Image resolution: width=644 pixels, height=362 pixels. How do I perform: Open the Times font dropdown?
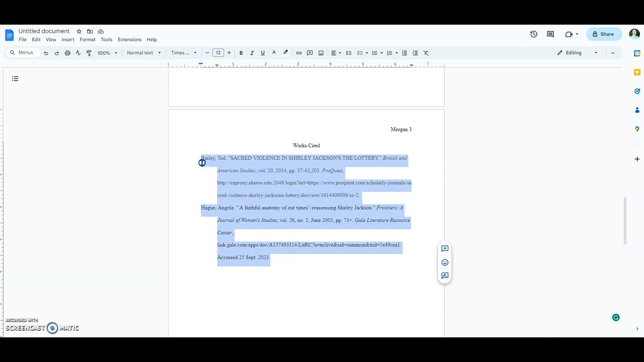click(184, 53)
